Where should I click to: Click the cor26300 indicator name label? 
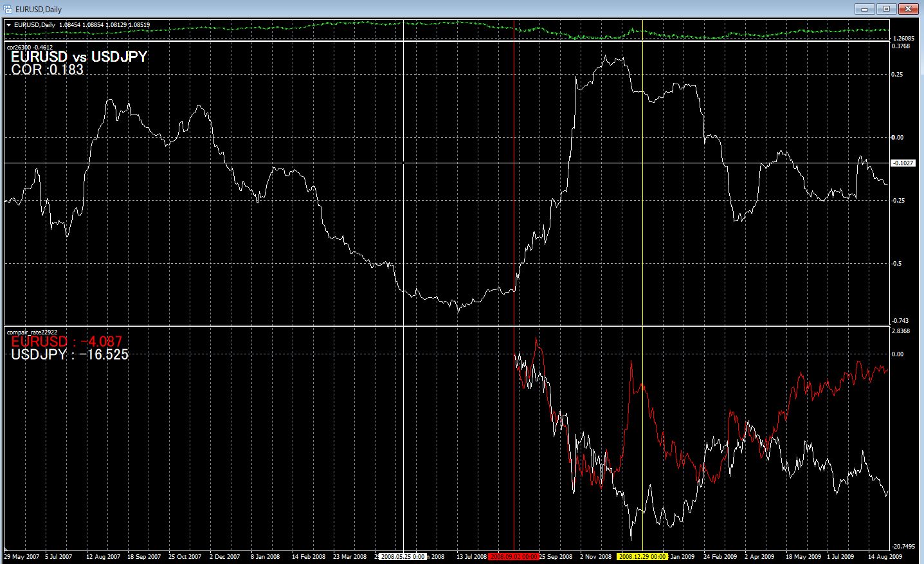click(x=30, y=47)
